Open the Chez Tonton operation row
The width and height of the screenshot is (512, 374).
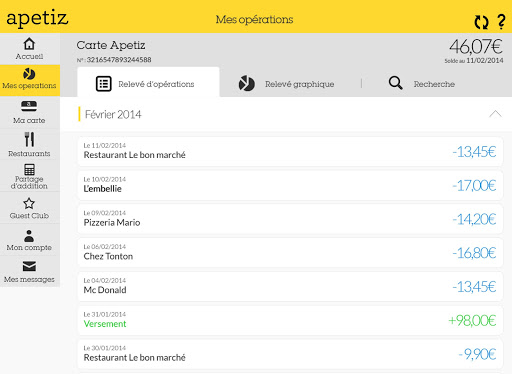tap(290, 253)
